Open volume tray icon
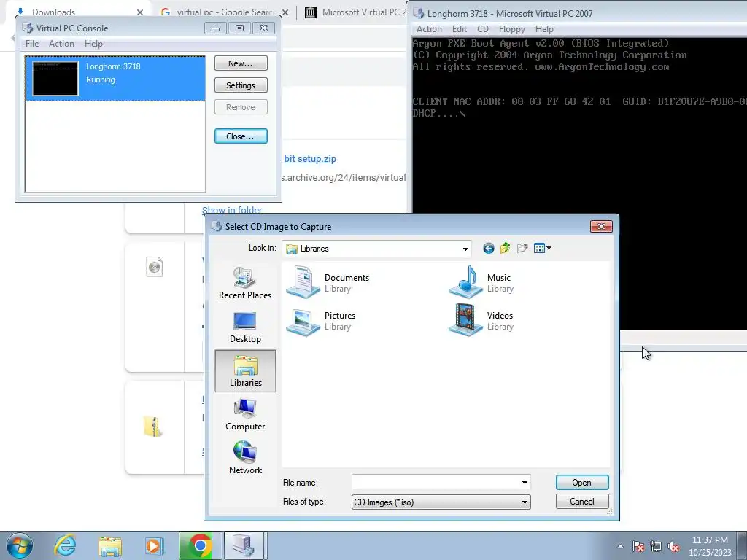This screenshot has height=560, width=747. point(673,546)
